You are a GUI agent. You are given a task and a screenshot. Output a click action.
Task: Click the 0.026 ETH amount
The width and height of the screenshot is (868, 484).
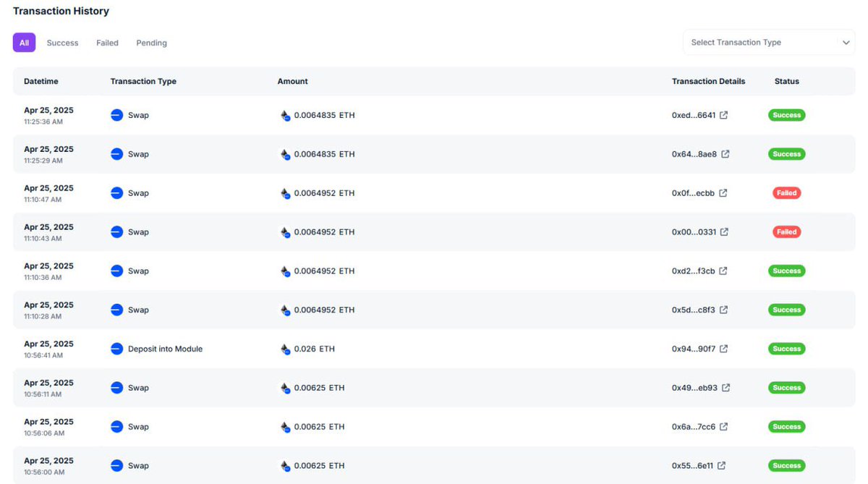pyautogui.click(x=315, y=349)
